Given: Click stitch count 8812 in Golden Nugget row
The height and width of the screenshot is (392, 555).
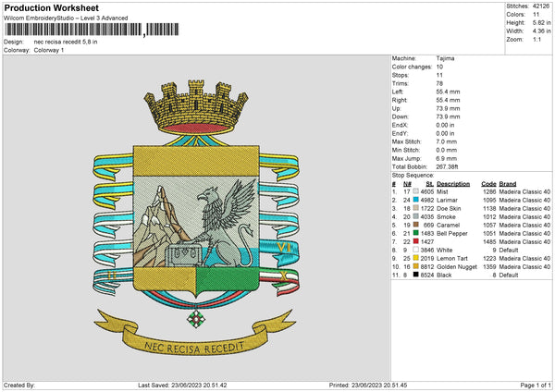Looking at the screenshot, I should (427, 267).
